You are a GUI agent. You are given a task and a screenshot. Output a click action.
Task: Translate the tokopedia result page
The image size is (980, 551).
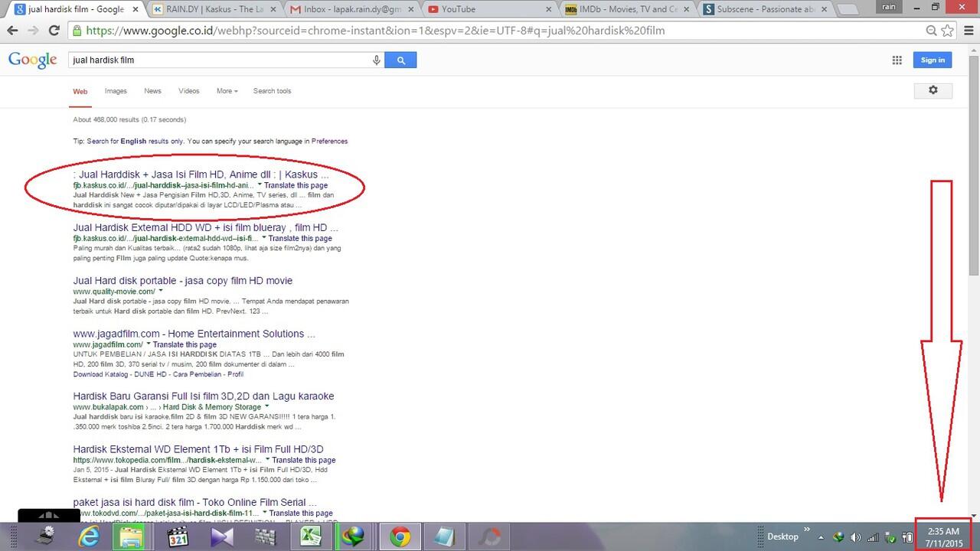304,460
